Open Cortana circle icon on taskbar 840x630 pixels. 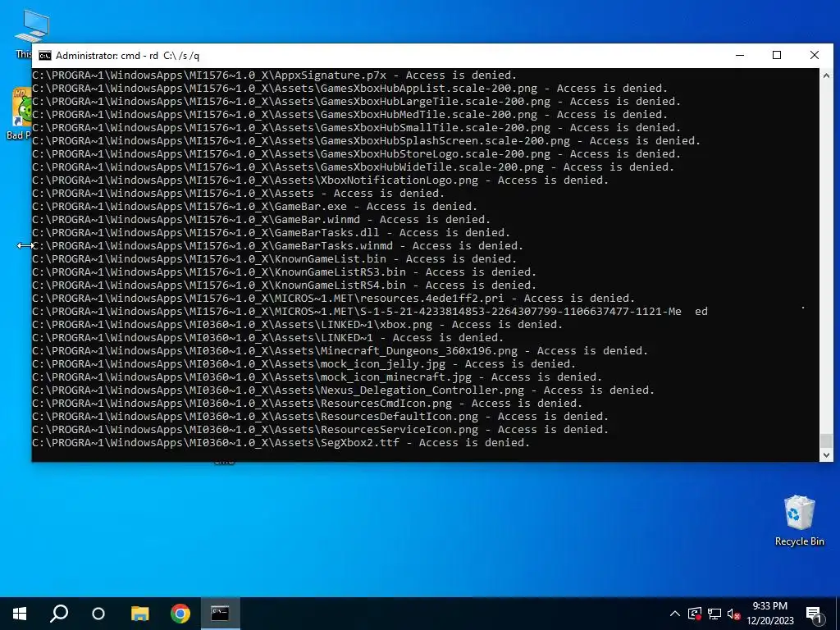click(x=98, y=614)
